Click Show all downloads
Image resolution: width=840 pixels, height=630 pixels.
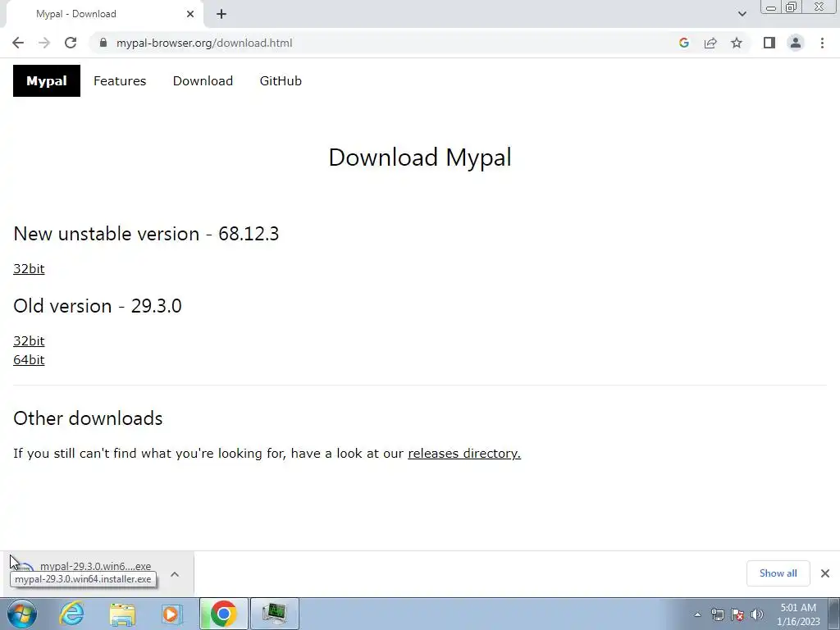pyautogui.click(x=778, y=573)
